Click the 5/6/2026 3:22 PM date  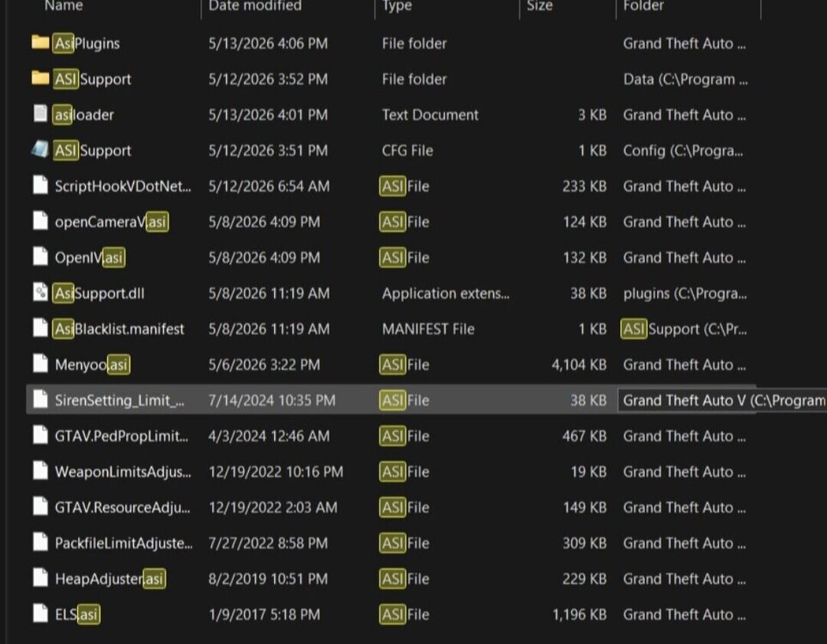coord(265,364)
